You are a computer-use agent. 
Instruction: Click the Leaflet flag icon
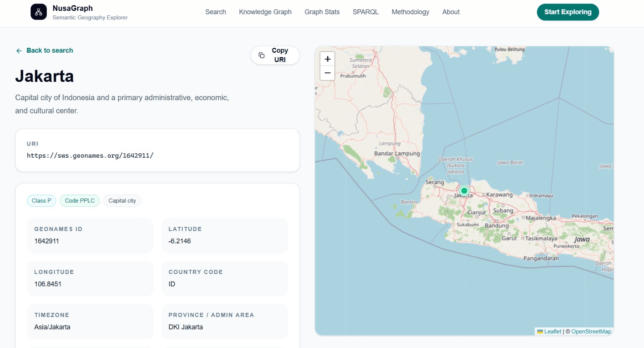pyautogui.click(x=540, y=332)
